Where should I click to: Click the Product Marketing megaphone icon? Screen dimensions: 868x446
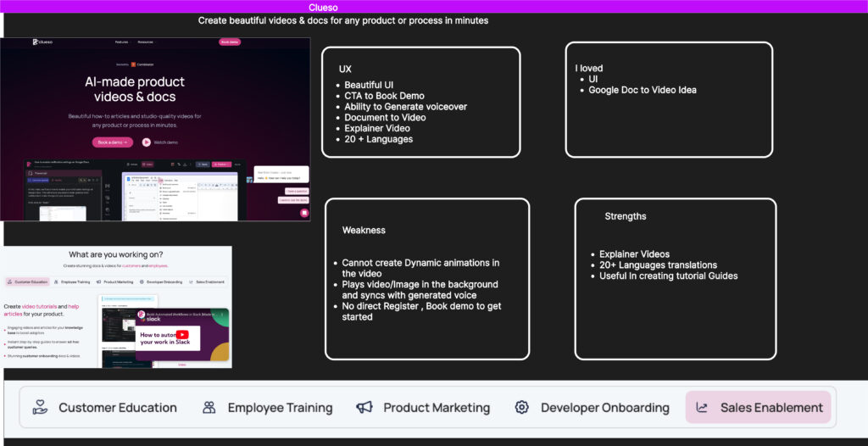[x=364, y=408]
